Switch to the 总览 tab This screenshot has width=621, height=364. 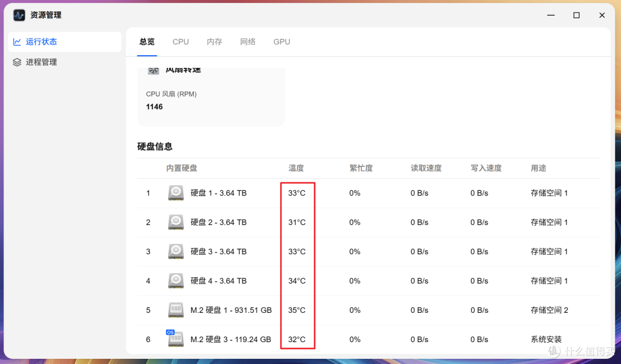pos(147,41)
